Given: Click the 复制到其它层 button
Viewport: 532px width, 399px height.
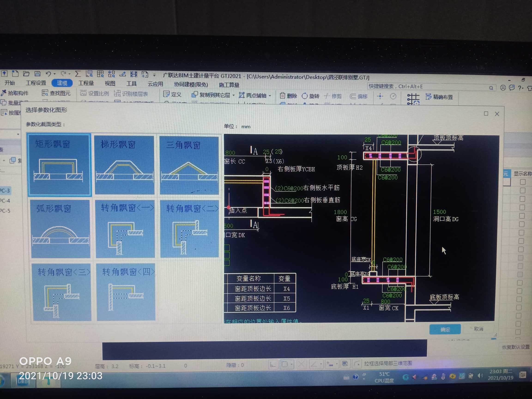Looking at the screenshot, I should tap(211, 95).
